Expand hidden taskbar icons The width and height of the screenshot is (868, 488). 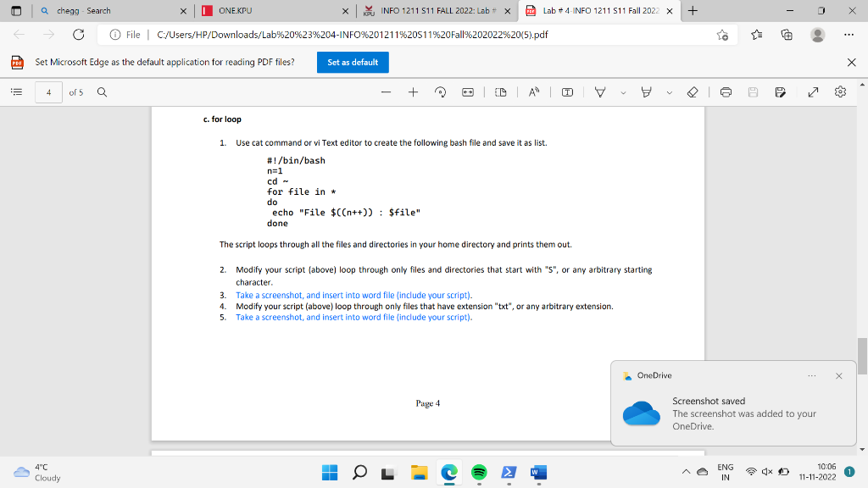coord(685,472)
